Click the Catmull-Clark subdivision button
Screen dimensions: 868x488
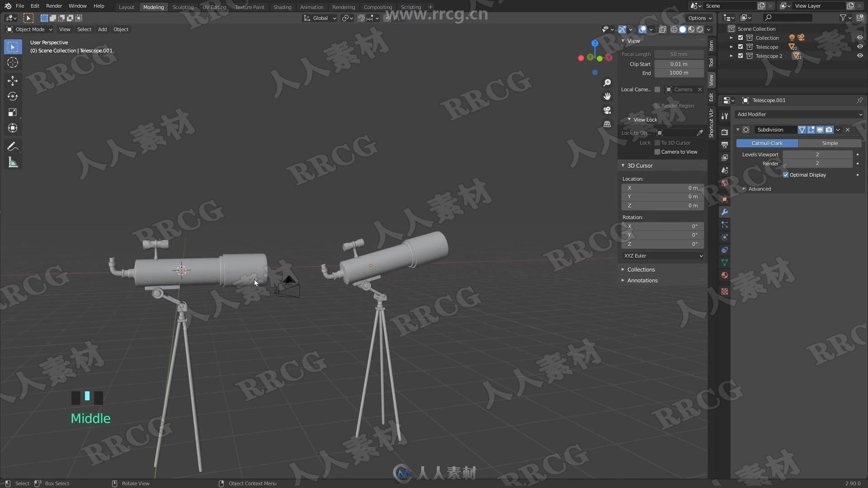767,143
